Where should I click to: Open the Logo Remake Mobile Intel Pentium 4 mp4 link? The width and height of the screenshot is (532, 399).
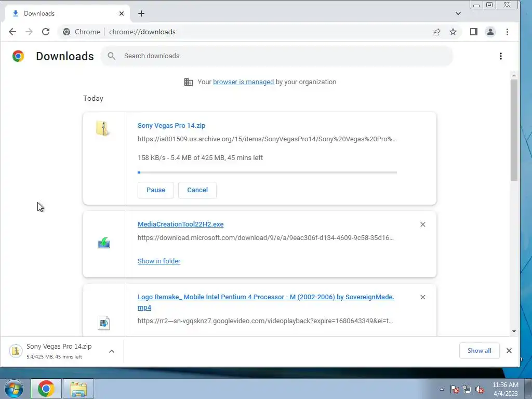(x=265, y=302)
